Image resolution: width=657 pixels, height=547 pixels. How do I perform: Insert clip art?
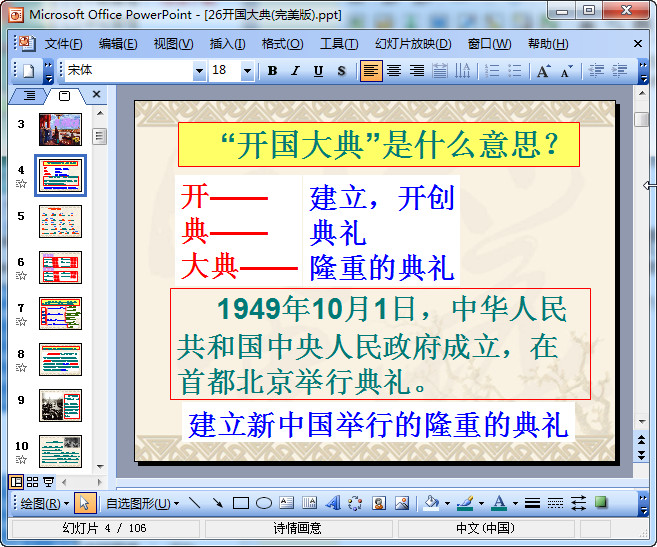[x=379, y=503]
